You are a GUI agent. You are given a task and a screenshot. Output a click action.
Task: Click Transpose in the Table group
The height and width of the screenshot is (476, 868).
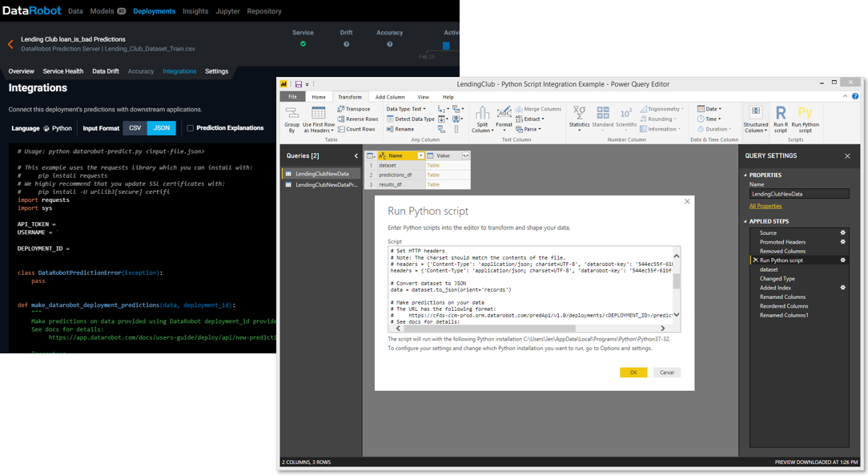(354, 109)
